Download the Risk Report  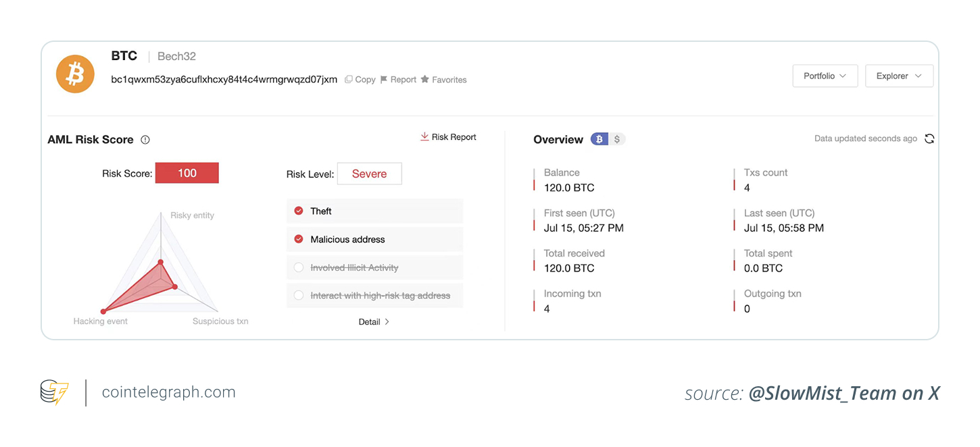click(448, 136)
